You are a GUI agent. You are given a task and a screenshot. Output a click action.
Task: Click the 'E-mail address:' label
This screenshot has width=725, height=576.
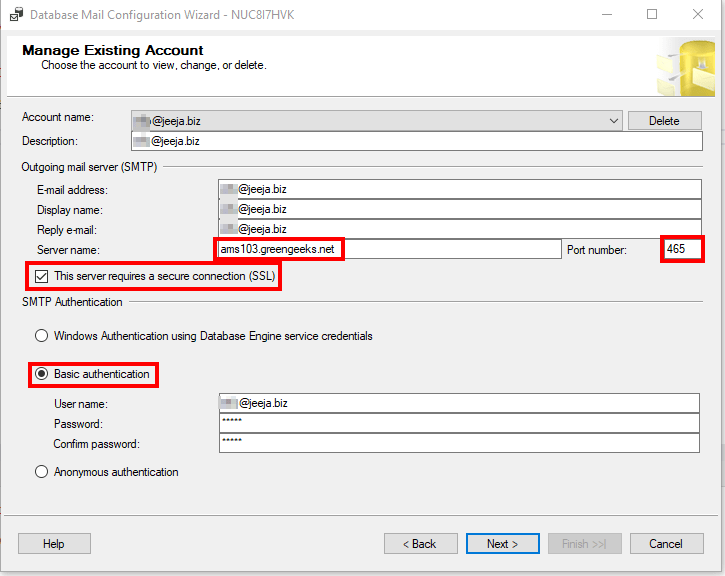pyautogui.click(x=72, y=190)
